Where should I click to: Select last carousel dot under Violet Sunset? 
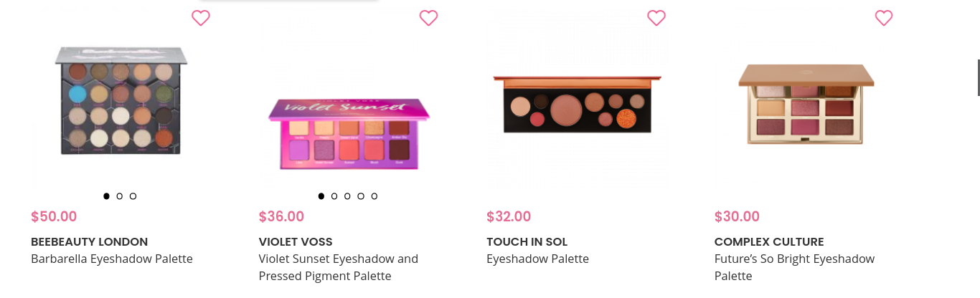(x=374, y=196)
